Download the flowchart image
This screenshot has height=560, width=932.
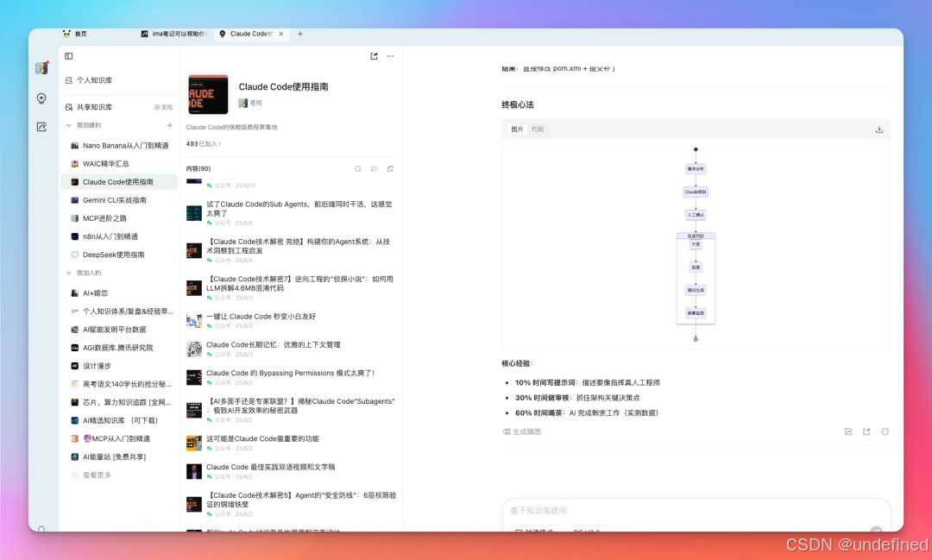pos(879,129)
